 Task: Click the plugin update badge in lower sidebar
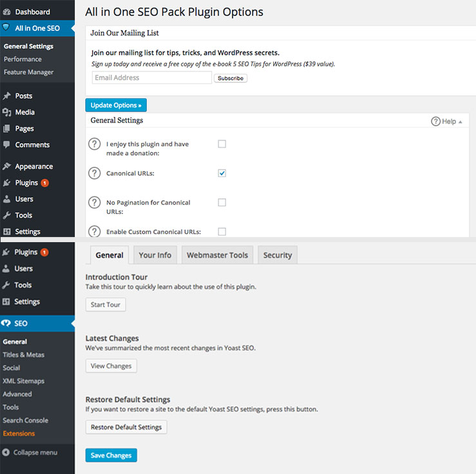[x=44, y=252]
